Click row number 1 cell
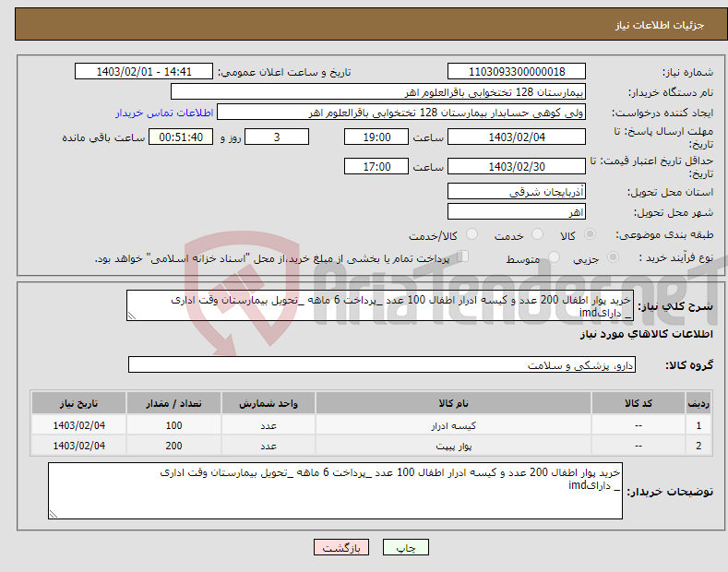 698,425
